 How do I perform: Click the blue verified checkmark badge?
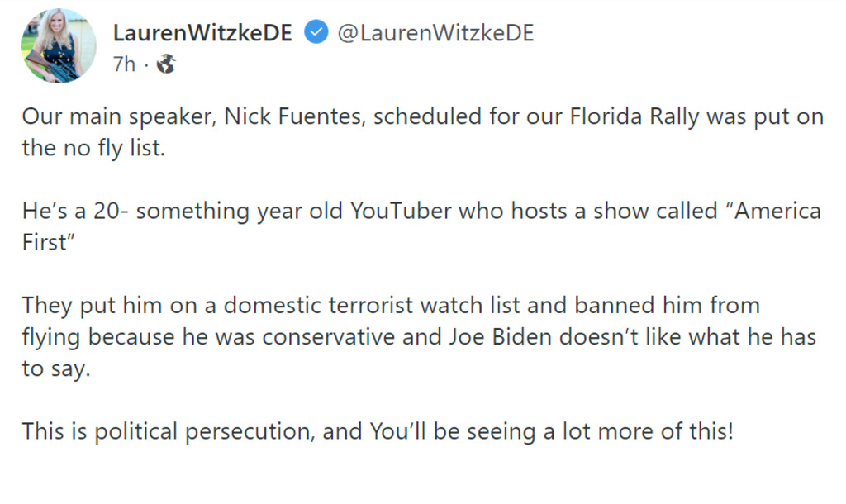click(x=315, y=33)
